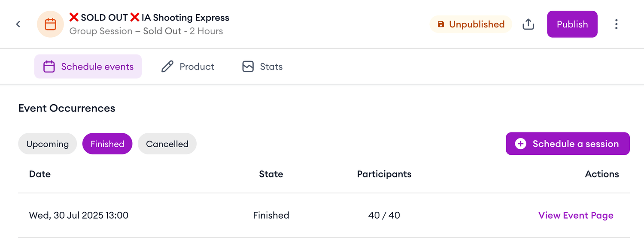Open the three-dot more options menu

[x=616, y=24]
